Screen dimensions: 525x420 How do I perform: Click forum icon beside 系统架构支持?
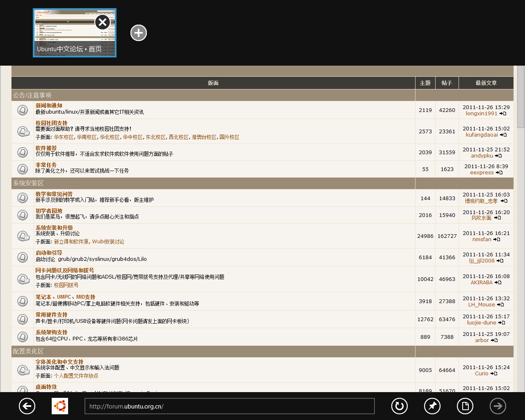[x=23, y=336]
